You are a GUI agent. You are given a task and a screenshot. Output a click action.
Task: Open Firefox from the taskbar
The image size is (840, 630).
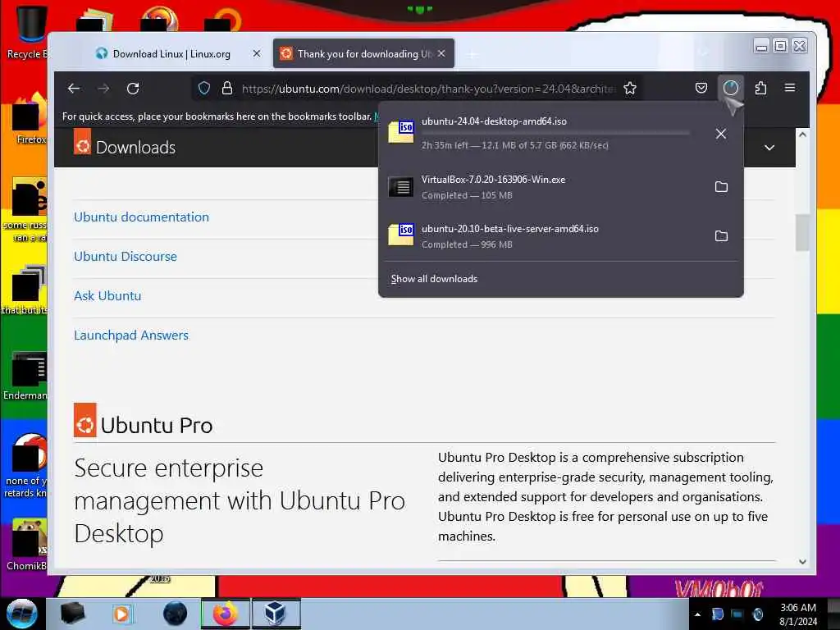pyautogui.click(x=226, y=614)
